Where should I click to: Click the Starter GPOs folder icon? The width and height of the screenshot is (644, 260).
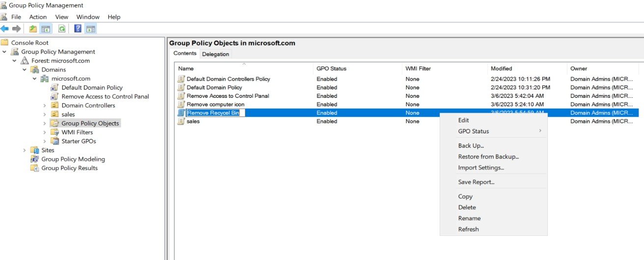click(55, 141)
